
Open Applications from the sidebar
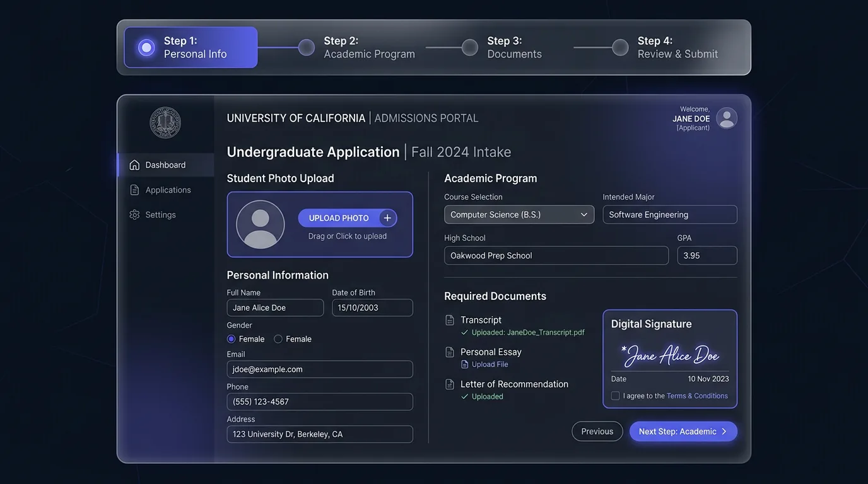134,189
